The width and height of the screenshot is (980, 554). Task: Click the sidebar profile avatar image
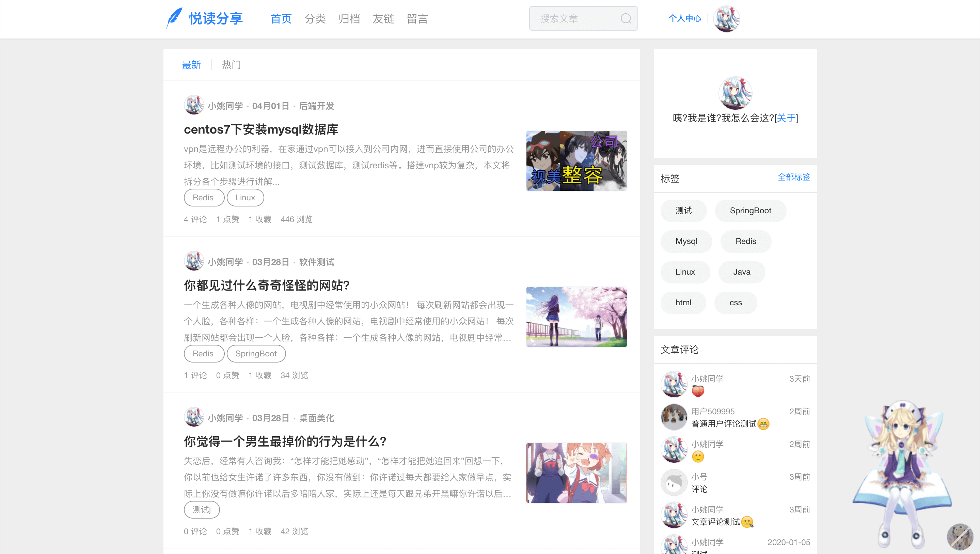[735, 93]
